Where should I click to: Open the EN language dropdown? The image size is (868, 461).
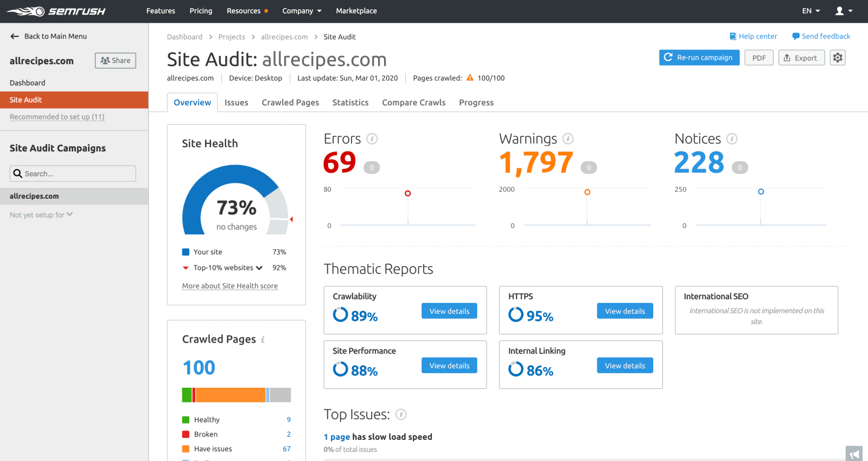tap(811, 11)
